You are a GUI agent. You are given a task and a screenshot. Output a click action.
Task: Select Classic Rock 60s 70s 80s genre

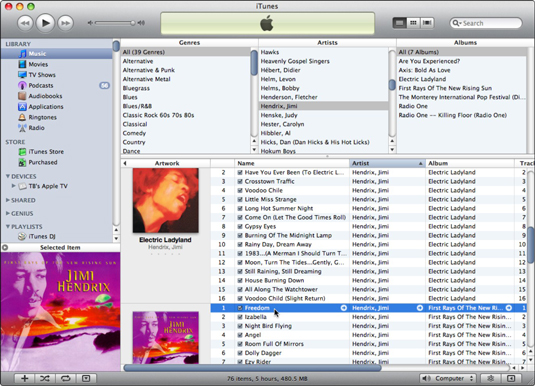[x=186, y=115]
